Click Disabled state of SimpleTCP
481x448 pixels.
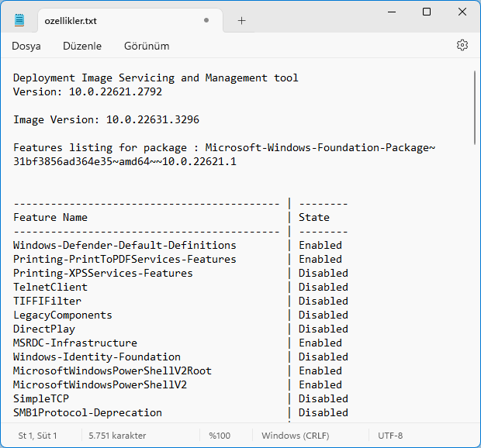[324, 398]
